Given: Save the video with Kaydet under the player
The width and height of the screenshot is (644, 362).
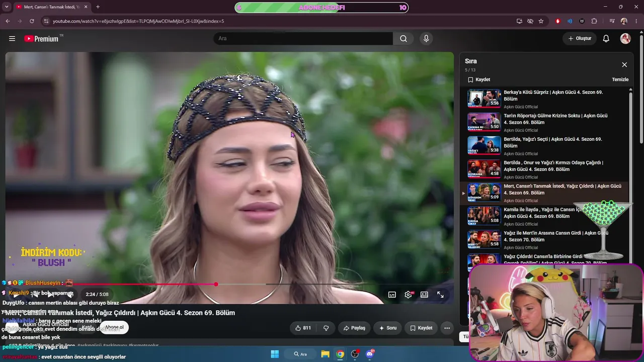Looking at the screenshot, I should (x=421, y=328).
